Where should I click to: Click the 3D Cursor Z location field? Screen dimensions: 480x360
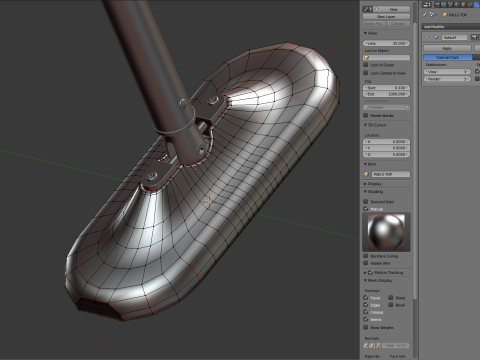(x=386, y=154)
